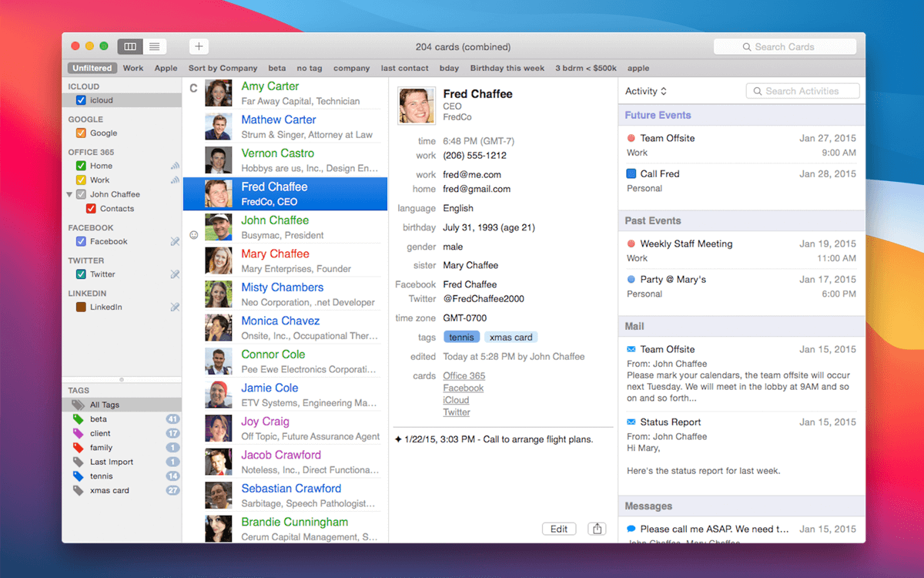Click the blue tennis tag icon
This screenshot has height=578, width=924.
point(78,476)
